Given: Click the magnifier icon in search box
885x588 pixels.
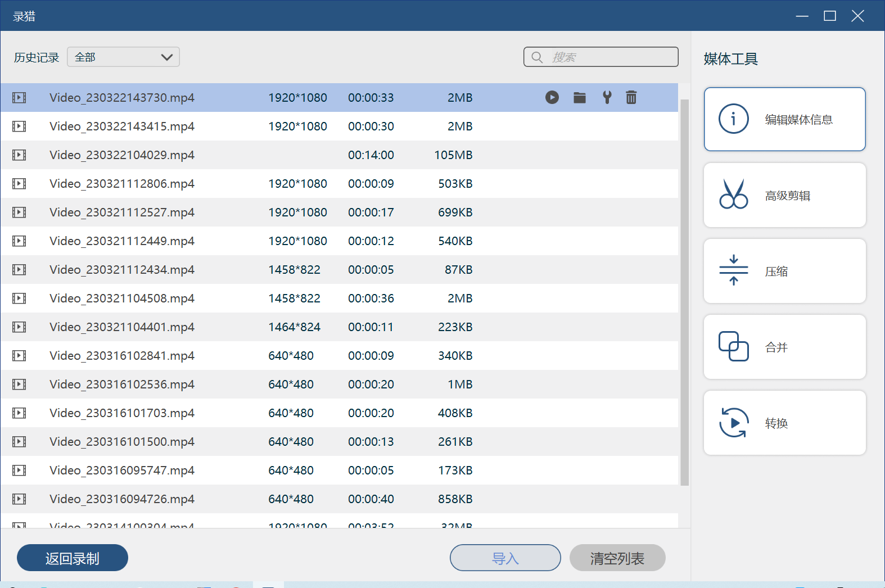Looking at the screenshot, I should [537, 57].
